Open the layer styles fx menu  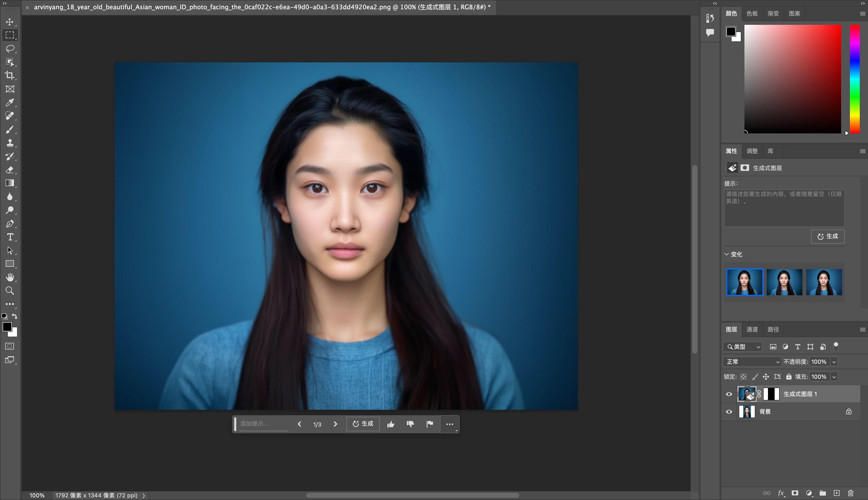click(781, 493)
